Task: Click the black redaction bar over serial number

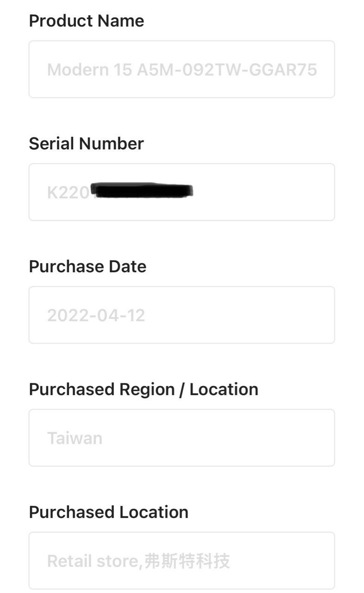Action: click(142, 191)
